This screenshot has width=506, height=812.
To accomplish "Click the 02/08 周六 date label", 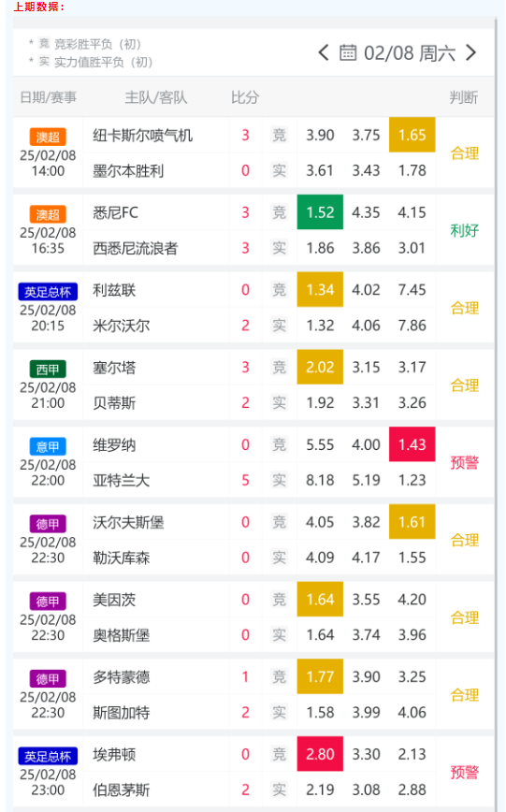I will [x=409, y=52].
